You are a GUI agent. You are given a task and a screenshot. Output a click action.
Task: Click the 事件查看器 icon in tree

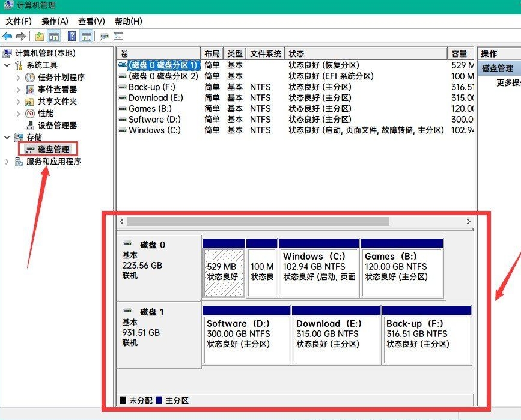30,90
